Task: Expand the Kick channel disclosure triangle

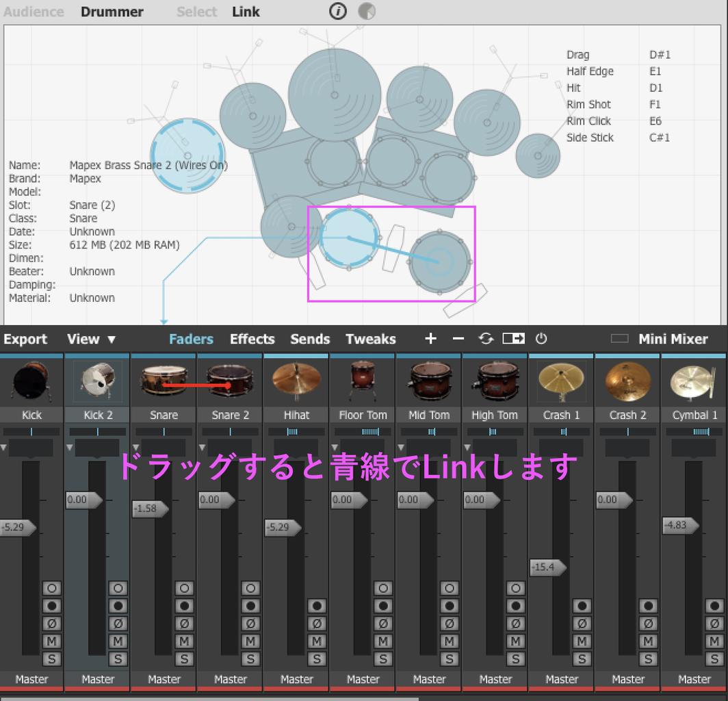Action: (3, 448)
